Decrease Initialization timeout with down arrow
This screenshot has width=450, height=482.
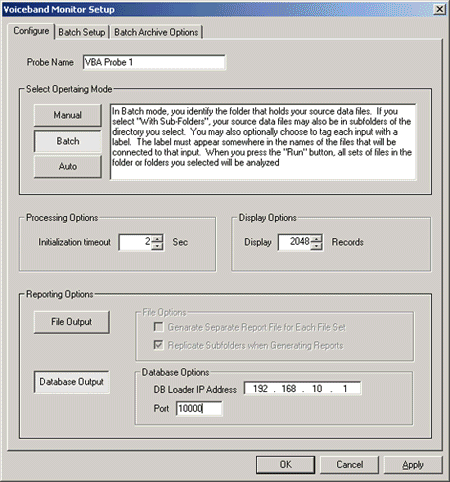pos(157,246)
